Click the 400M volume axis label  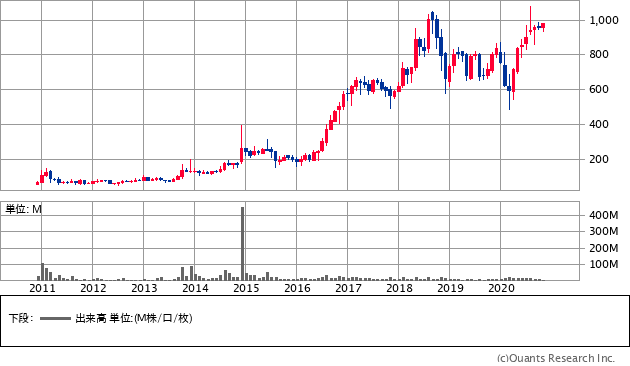[603, 215]
